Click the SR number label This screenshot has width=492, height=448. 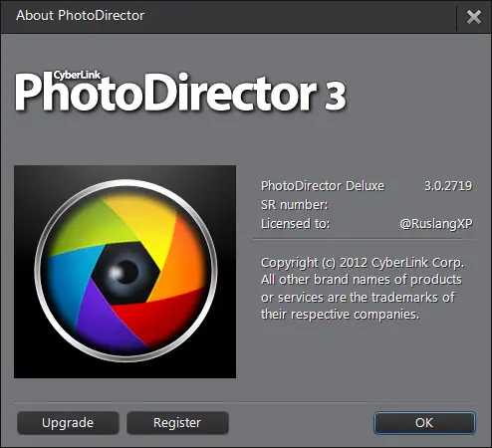(294, 205)
